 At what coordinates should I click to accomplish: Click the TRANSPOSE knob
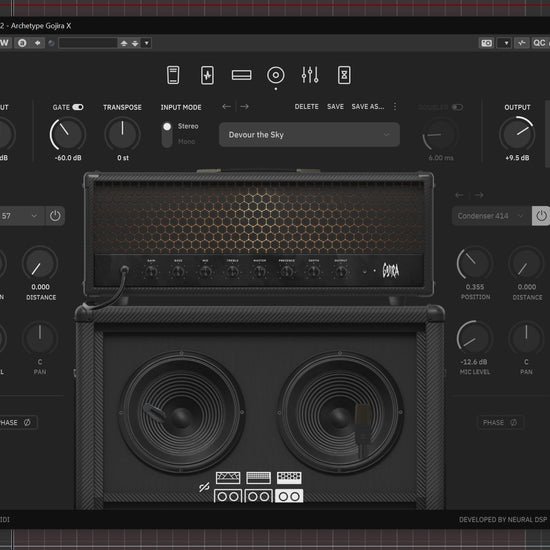[122, 134]
